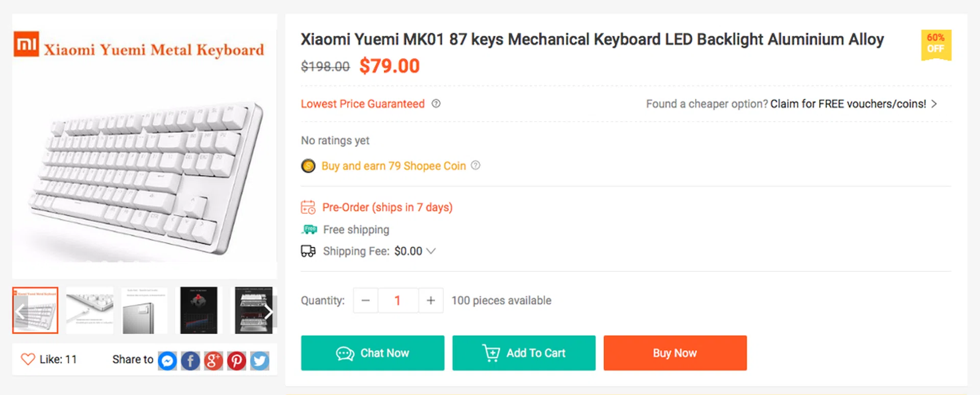The width and height of the screenshot is (980, 395).
Task: Share product on Twitter
Action: [x=259, y=361]
